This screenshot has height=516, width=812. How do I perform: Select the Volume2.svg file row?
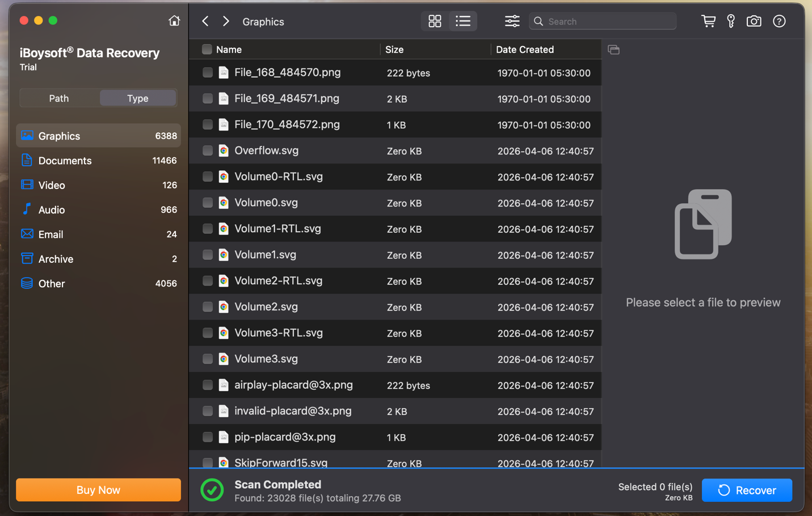point(396,307)
